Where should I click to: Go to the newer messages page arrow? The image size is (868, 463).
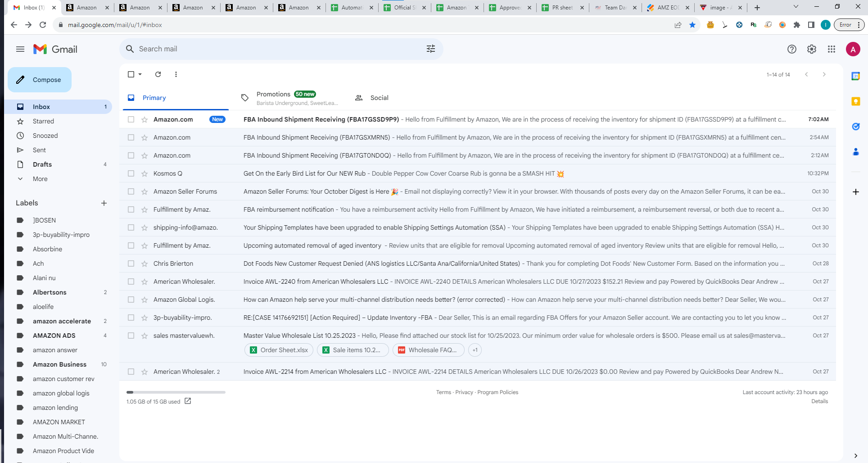pyautogui.click(x=806, y=74)
